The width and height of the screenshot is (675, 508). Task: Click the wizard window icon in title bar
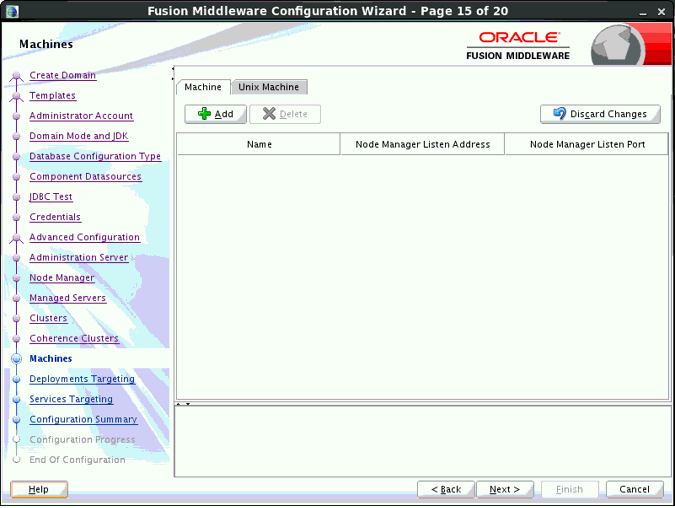pyautogui.click(x=12, y=11)
